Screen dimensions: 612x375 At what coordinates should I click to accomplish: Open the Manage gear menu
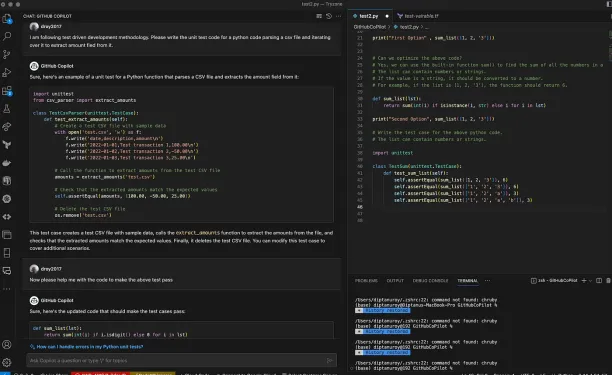[7, 363]
